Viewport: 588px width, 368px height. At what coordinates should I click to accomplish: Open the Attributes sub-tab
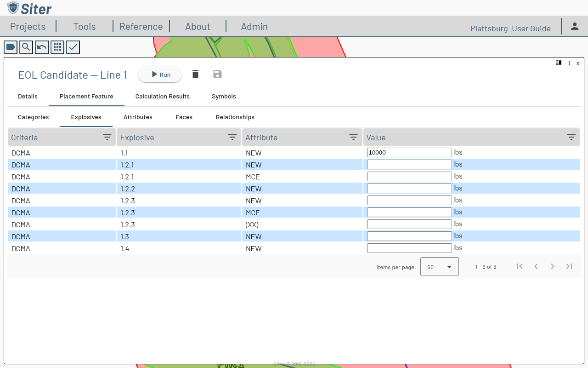coord(138,117)
